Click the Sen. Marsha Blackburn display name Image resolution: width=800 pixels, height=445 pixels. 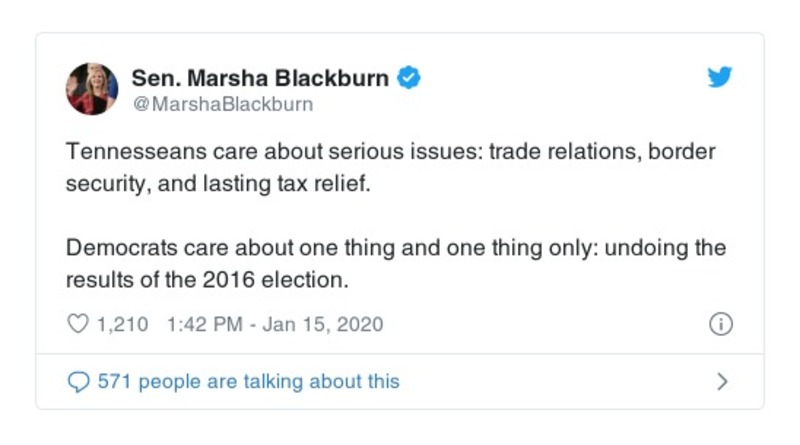point(262,77)
